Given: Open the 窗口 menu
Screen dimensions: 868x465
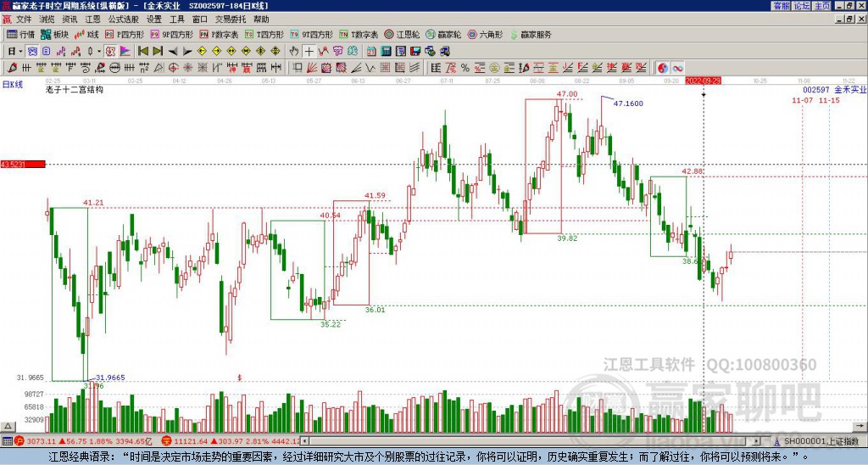Looking at the screenshot, I should [200, 20].
